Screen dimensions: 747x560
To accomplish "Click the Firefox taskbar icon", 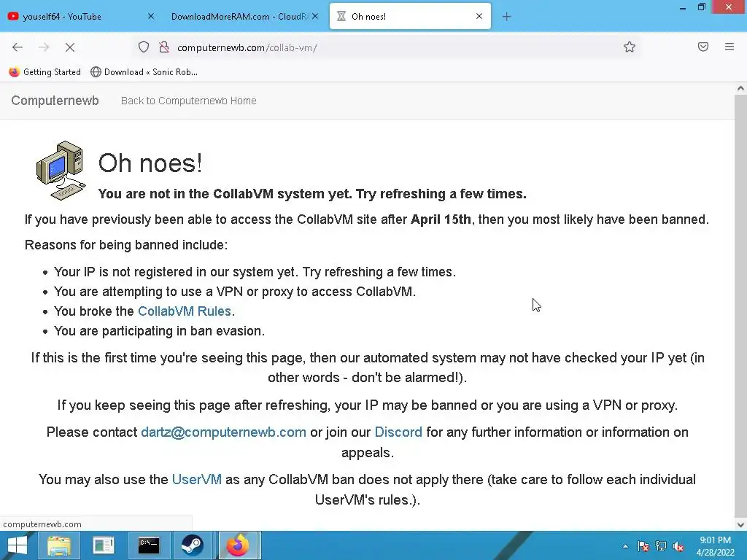I will coord(238,545).
